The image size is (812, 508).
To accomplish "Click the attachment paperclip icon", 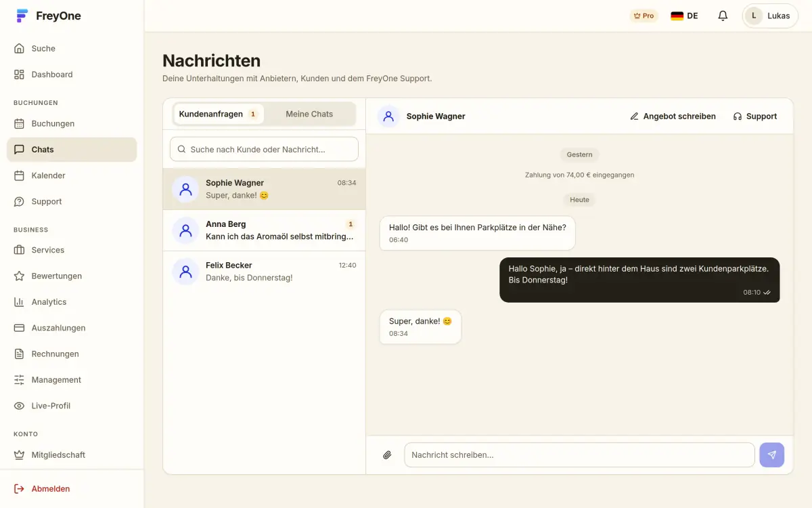I will tap(387, 455).
